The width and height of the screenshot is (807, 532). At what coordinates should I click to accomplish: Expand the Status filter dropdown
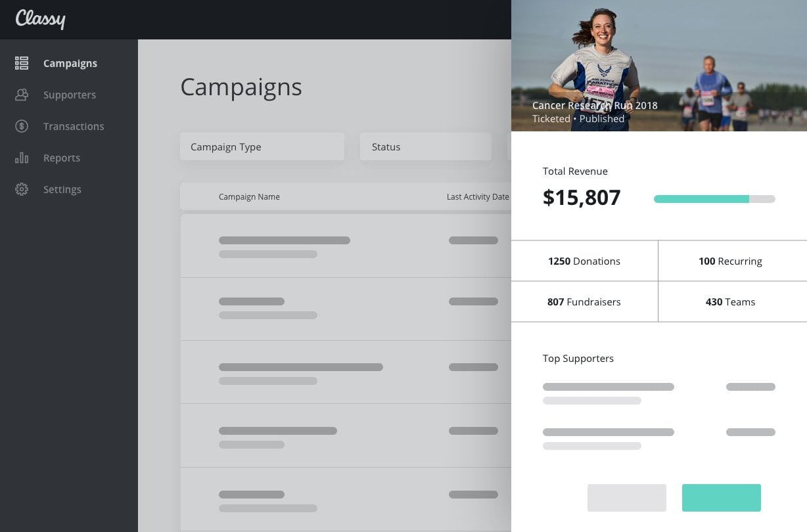click(x=426, y=146)
